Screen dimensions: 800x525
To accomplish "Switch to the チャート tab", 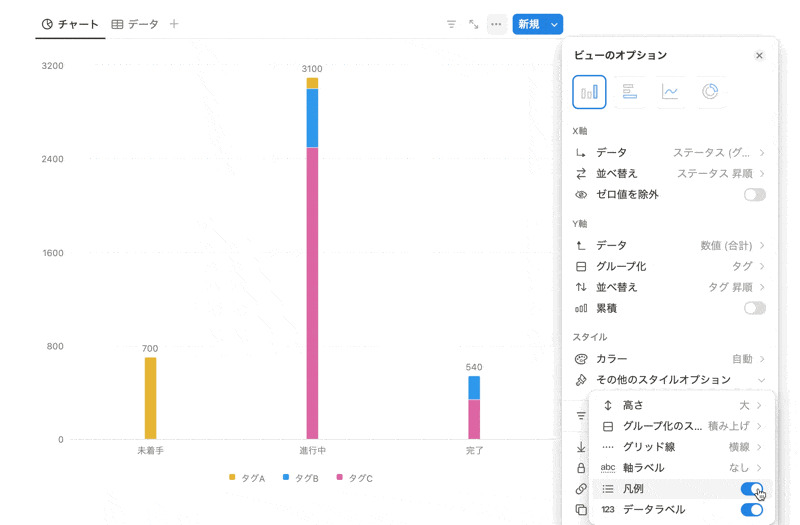I will point(70,24).
